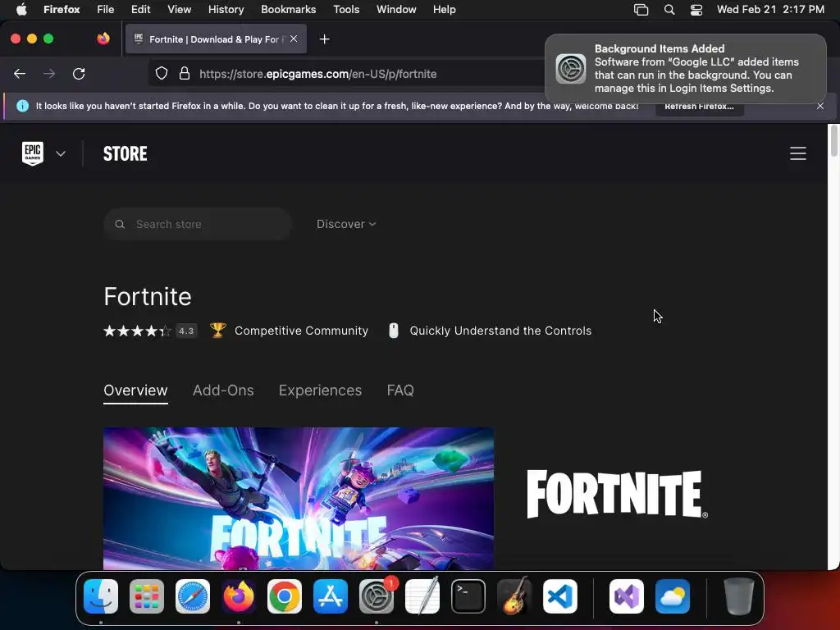Screen dimensions: 840x630
Task: Click the Fortnite page title heading
Action: point(148,296)
